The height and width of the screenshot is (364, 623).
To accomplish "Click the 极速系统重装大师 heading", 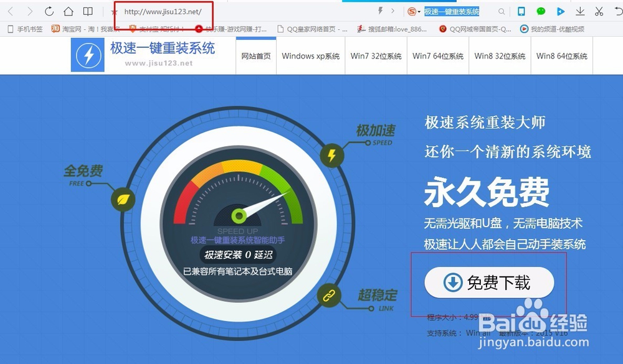I will [x=485, y=122].
